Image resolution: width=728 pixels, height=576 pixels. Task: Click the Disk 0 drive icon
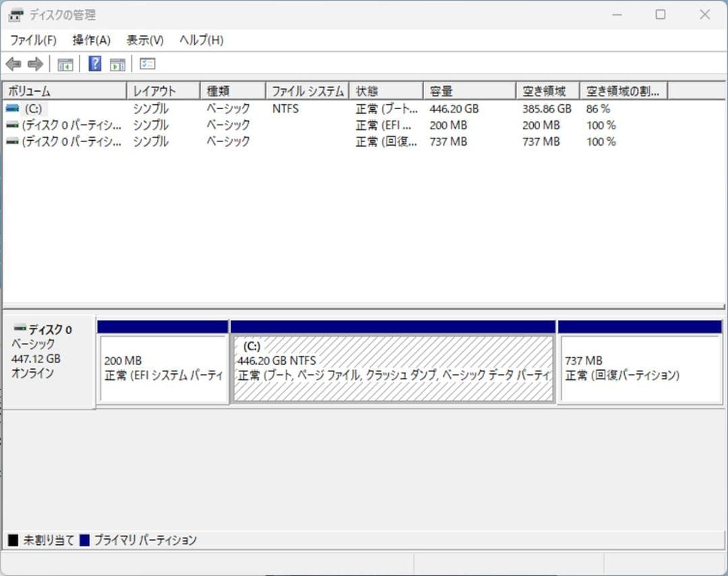(x=18, y=329)
